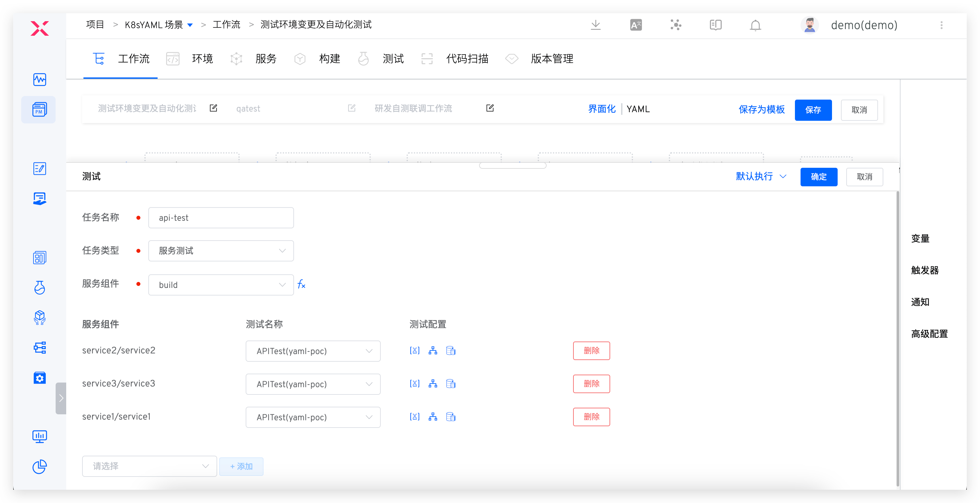This screenshot has height=503, width=980.
Task: Open test name dropdown for service2/service2
Action: (313, 351)
